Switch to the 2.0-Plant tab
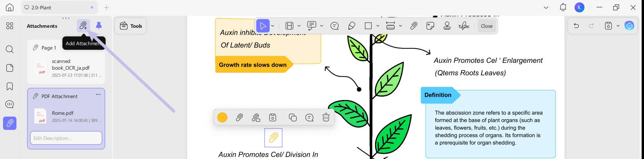644x159 pixels. [59, 7]
